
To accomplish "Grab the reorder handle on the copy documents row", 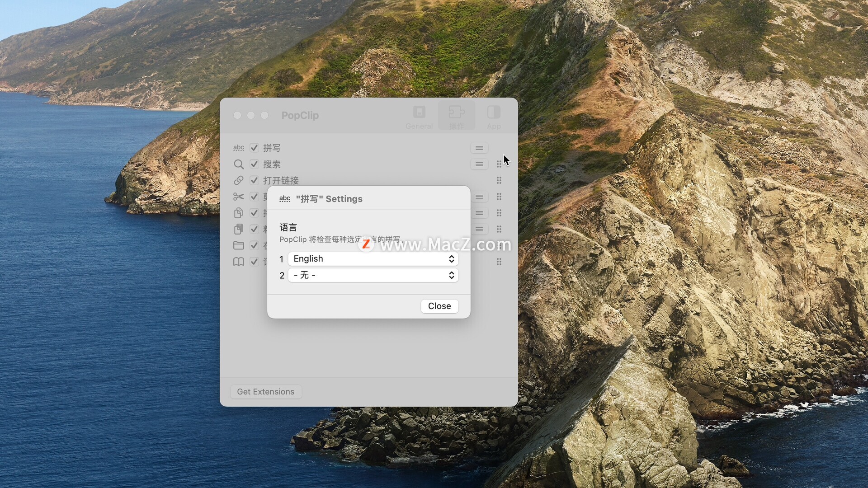I will click(x=499, y=213).
